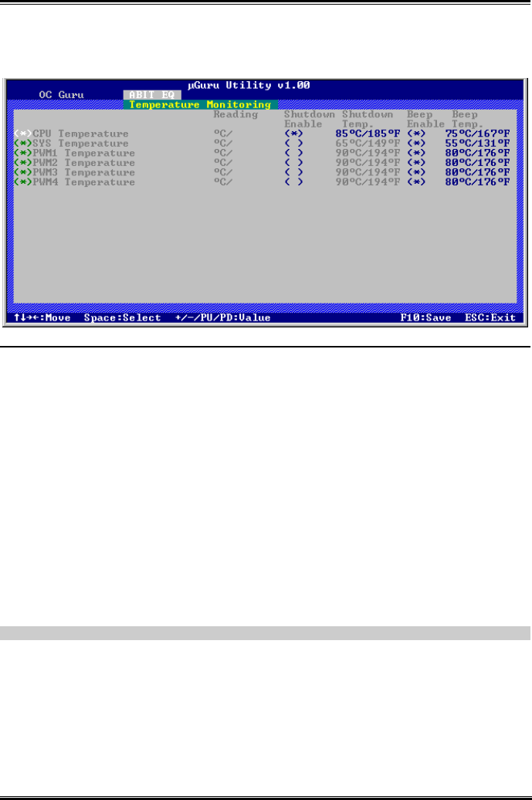Click the CPU Temperature label
The width and height of the screenshot is (532, 800).
click(x=80, y=134)
